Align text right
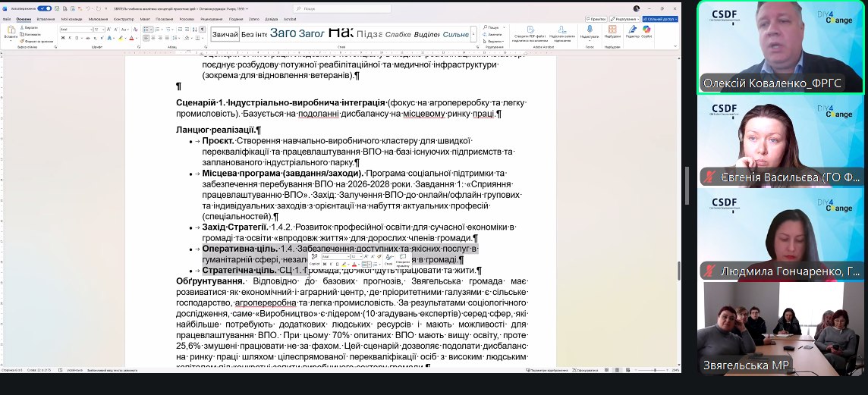Image resolution: width=868 pixels, height=395 pixels. click(160, 38)
